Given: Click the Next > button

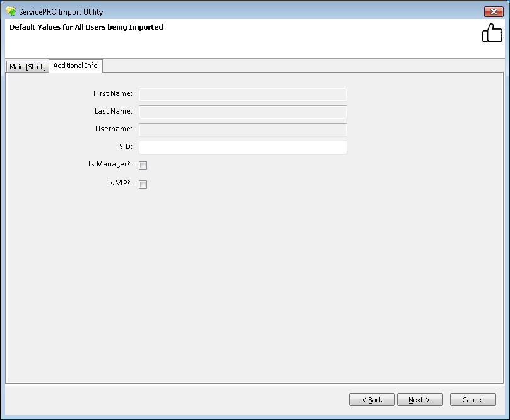Looking at the screenshot, I should click(x=420, y=399).
